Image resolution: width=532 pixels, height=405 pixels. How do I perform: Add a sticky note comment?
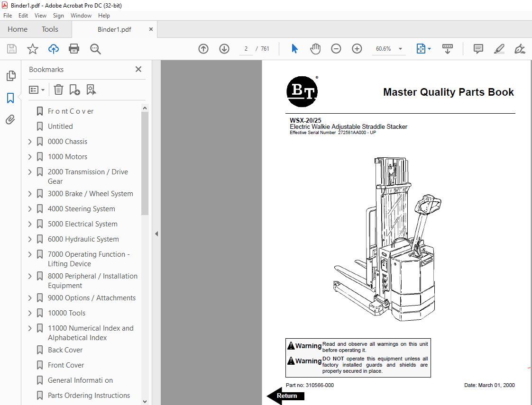pos(478,49)
